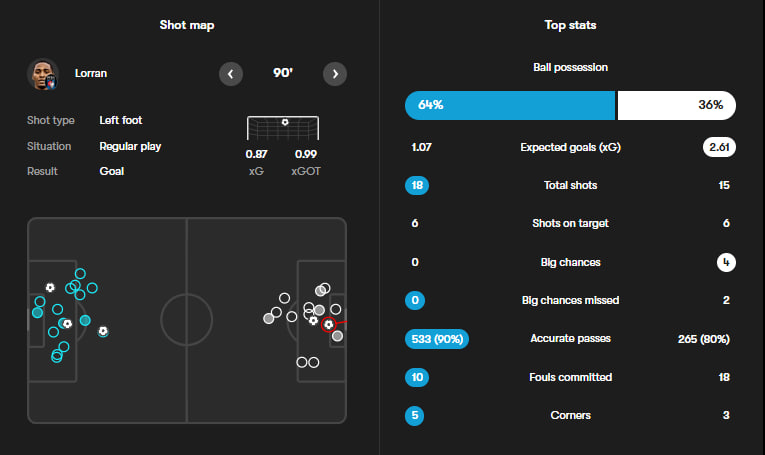Select filled gray shot farthest from right goal
Image resolution: width=765 pixels, height=455 pixels.
[x=268, y=318]
